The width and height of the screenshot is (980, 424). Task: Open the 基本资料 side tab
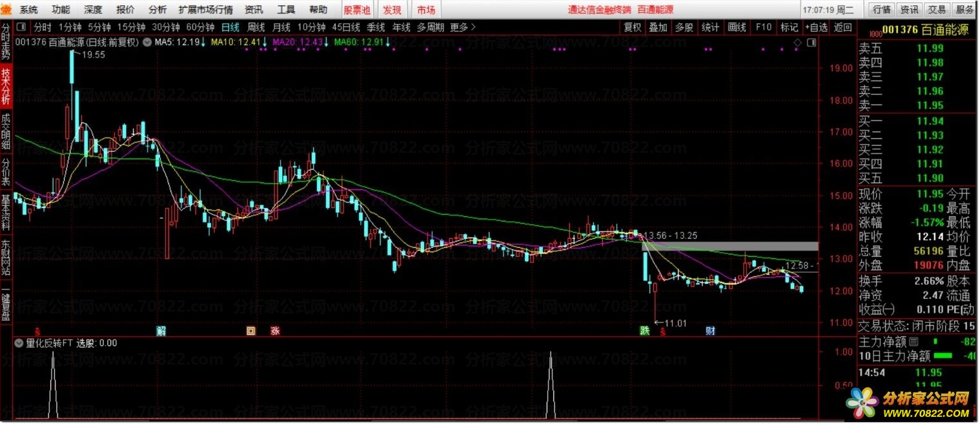(x=6, y=213)
